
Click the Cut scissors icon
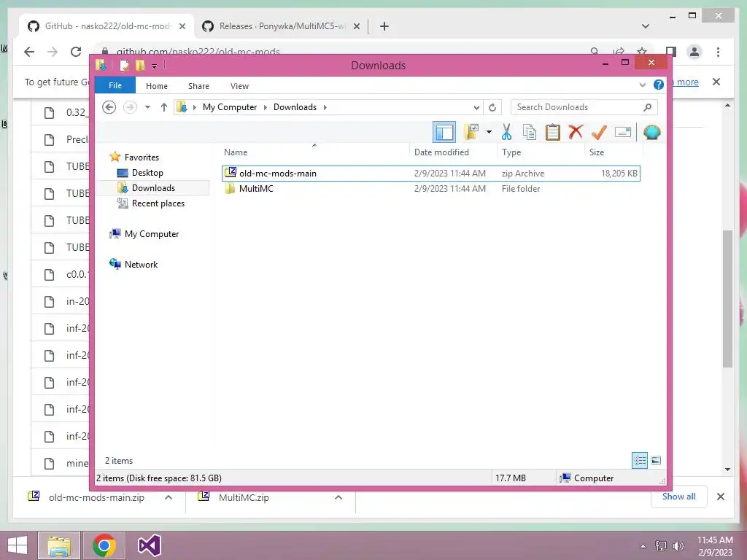[x=506, y=132]
